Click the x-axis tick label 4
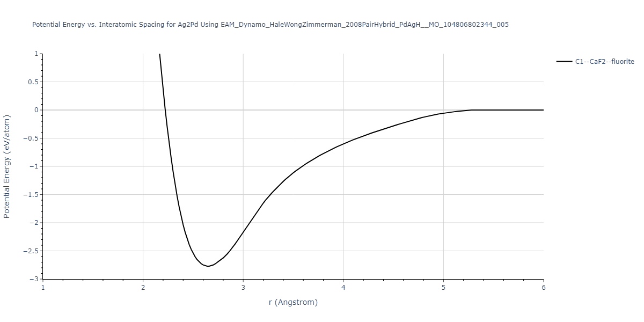The height and width of the screenshot is (322, 644). pos(343,288)
